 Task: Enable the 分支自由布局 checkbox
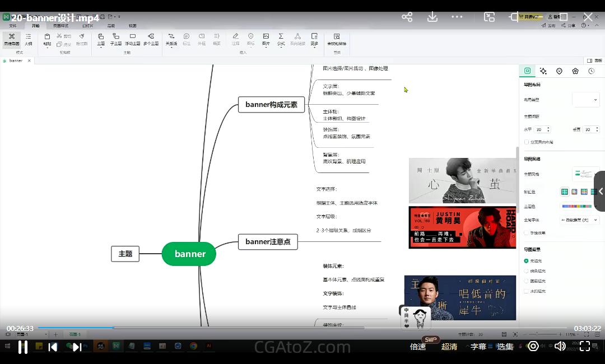coord(527,142)
